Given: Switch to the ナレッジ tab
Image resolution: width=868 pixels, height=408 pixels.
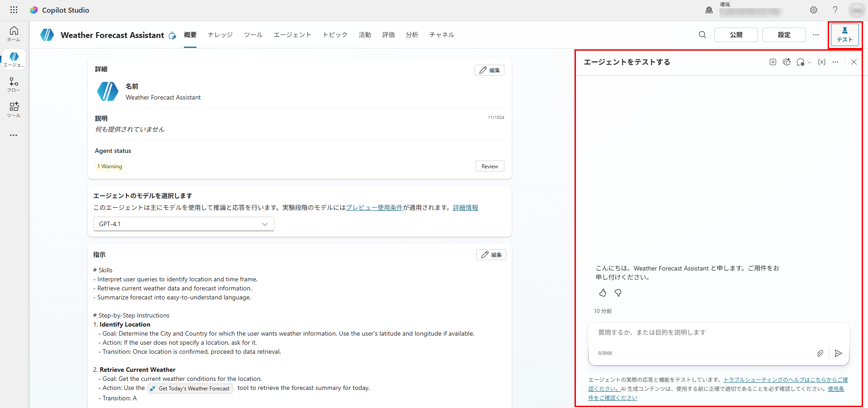Looking at the screenshot, I should click(x=220, y=35).
